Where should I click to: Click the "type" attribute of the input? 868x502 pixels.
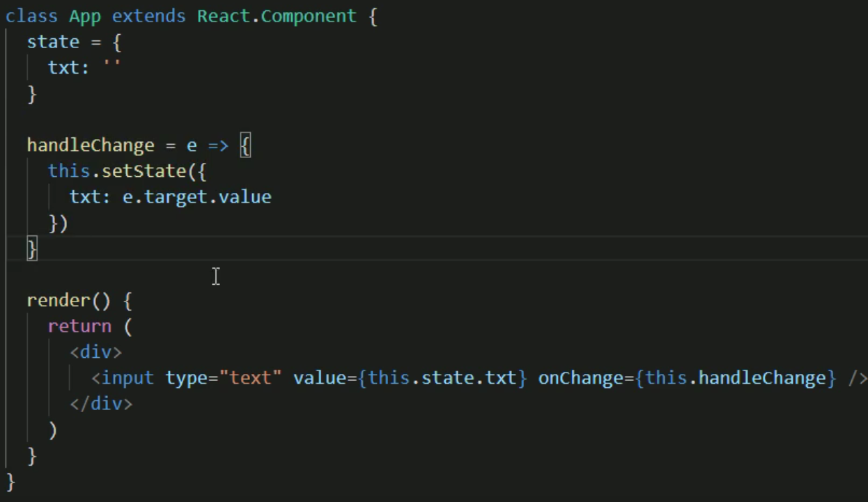186,378
